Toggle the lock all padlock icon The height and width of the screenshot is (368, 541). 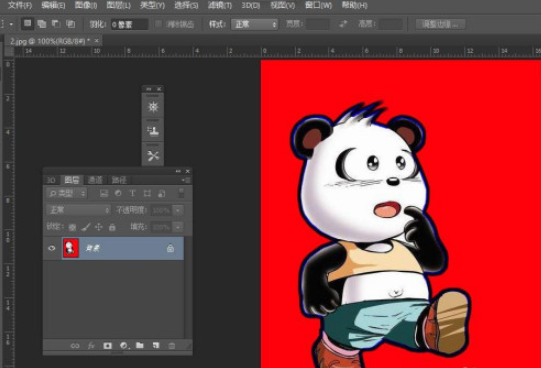tap(112, 227)
